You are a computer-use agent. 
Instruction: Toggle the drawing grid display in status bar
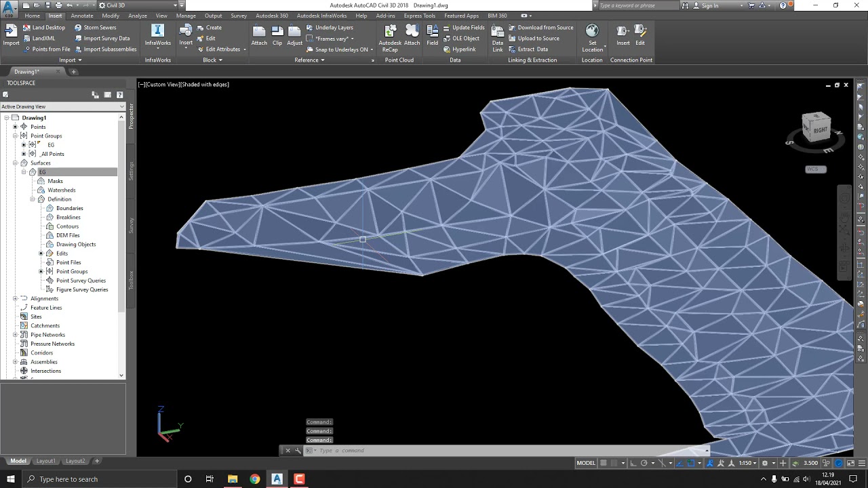602,463
